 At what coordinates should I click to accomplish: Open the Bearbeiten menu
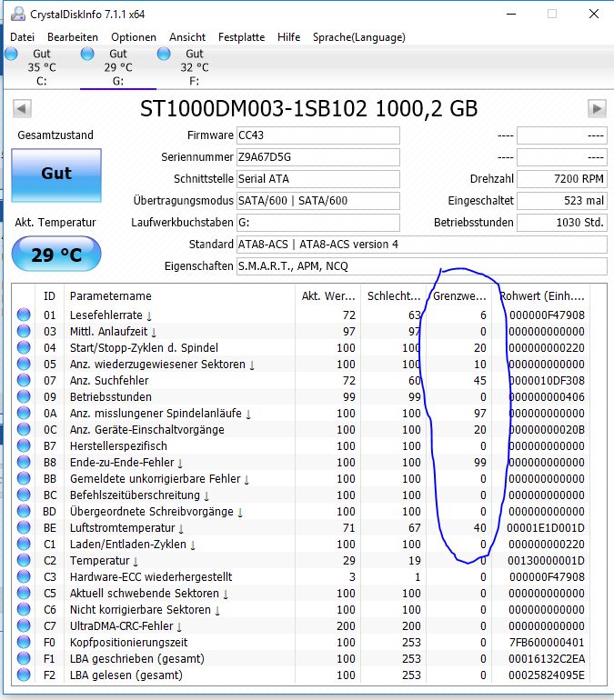click(x=73, y=37)
